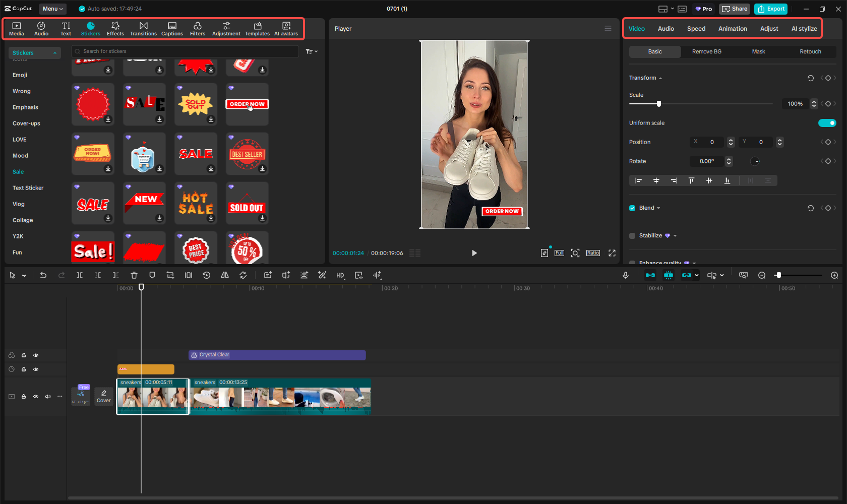Viewport: 847px width, 504px height.
Task: Turn off the Uniform scale toggle
Action: 827,123
